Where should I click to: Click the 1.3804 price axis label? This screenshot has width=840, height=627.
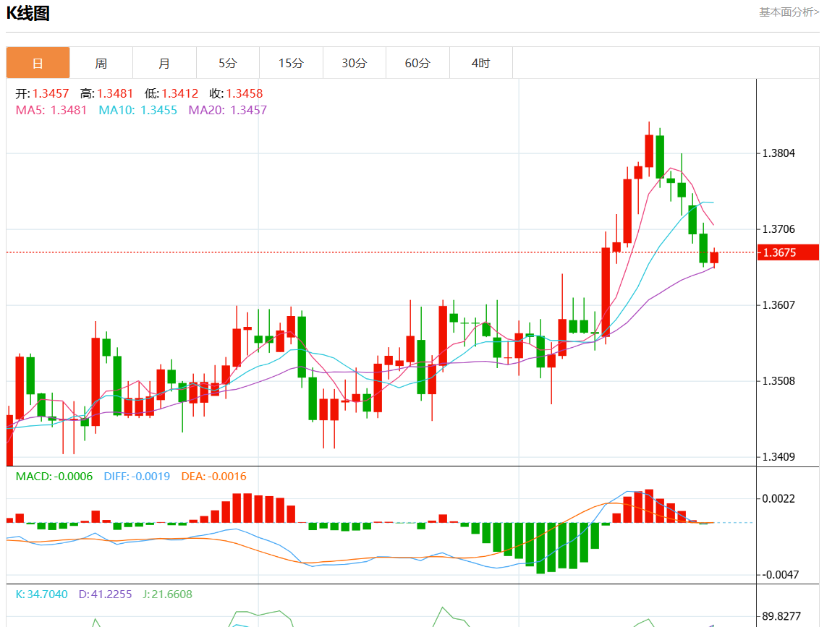coord(779,153)
